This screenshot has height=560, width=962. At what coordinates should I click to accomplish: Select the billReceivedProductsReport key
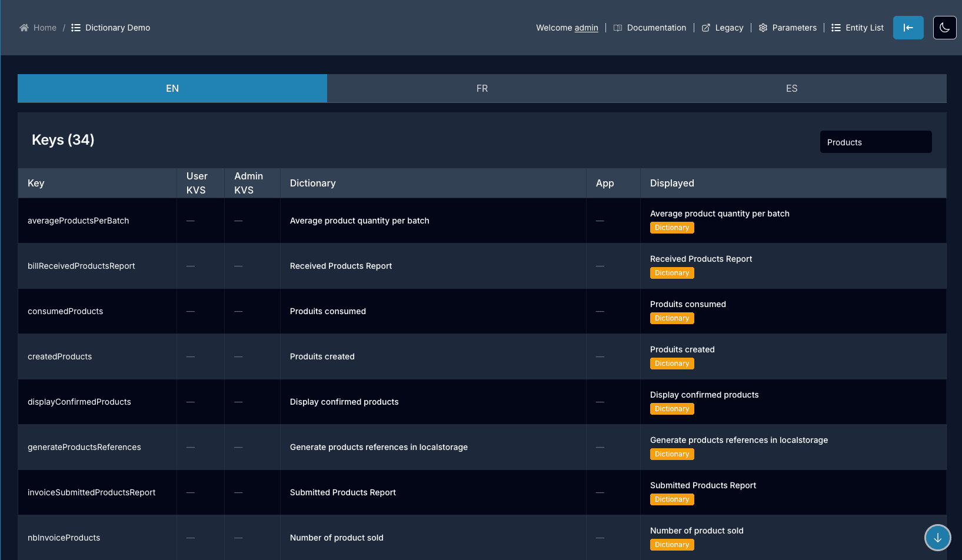[x=81, y=266]
